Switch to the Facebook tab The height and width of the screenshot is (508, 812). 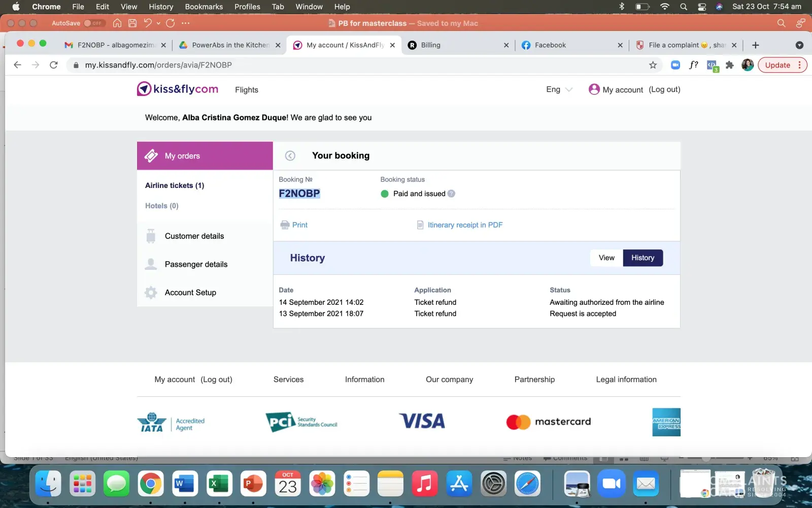click(572, 45)
